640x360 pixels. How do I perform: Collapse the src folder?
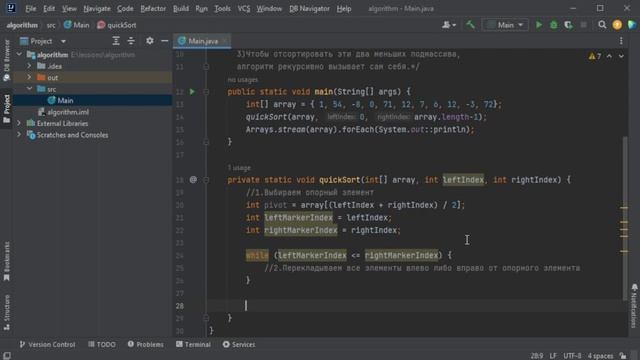pyautogui.click(x=29, y=89)
